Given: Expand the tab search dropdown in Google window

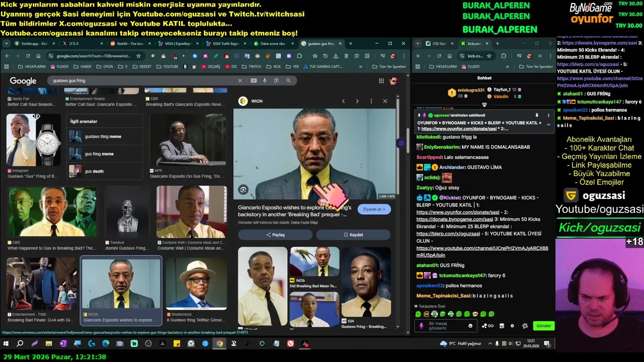Looking at the screenshot, I should coord(6,44).
